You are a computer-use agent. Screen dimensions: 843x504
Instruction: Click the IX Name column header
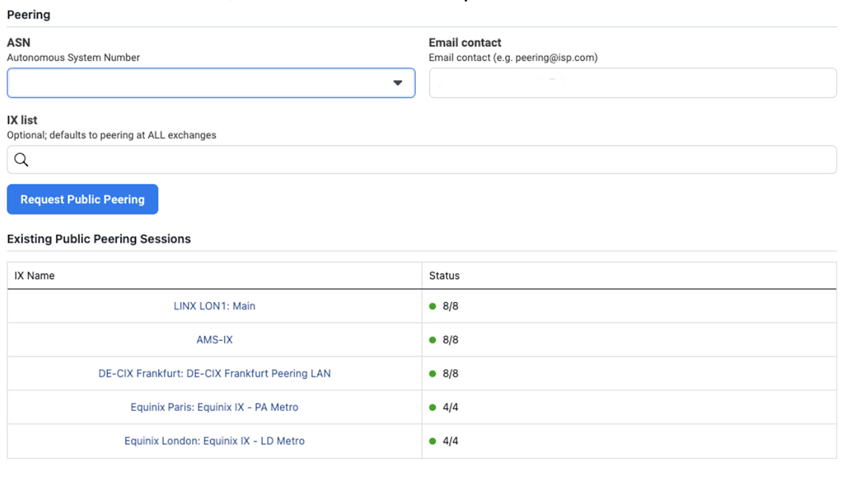pyautogui.click(x=35, y=275)
